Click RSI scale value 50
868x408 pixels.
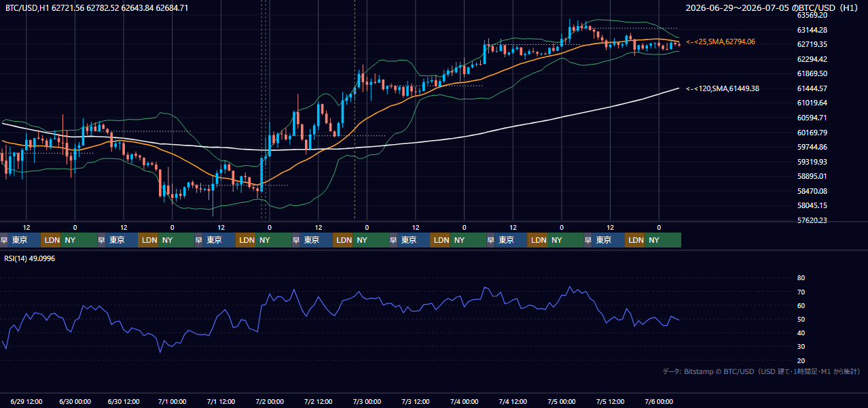pos(801,319)
